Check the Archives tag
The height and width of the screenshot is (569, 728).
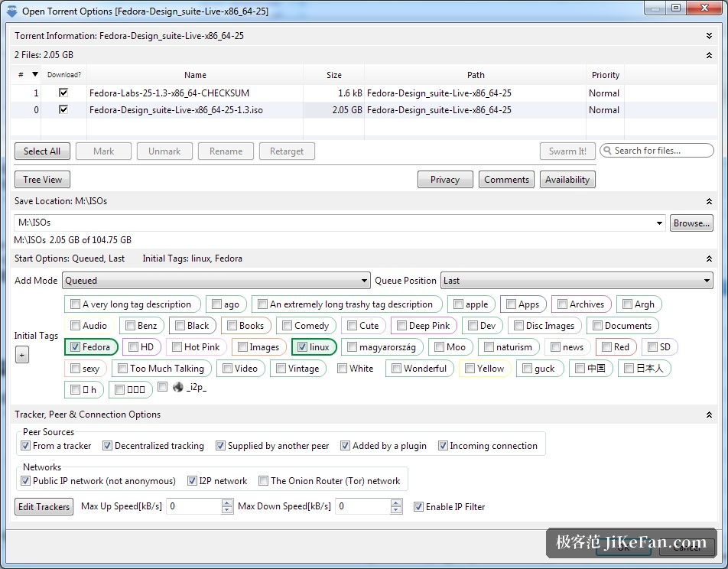coord(562,304)
